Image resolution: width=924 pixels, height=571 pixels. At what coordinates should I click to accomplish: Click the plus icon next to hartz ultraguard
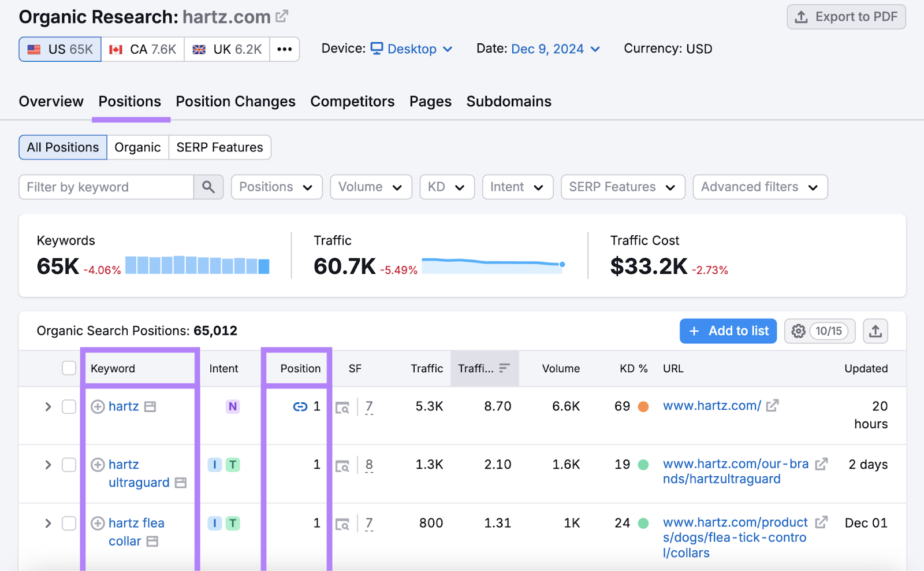97,464
